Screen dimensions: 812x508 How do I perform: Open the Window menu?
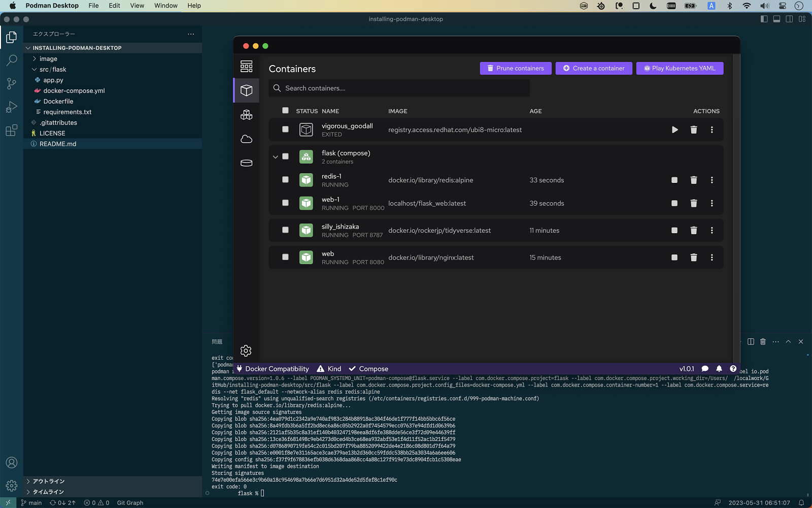(166, 6)
